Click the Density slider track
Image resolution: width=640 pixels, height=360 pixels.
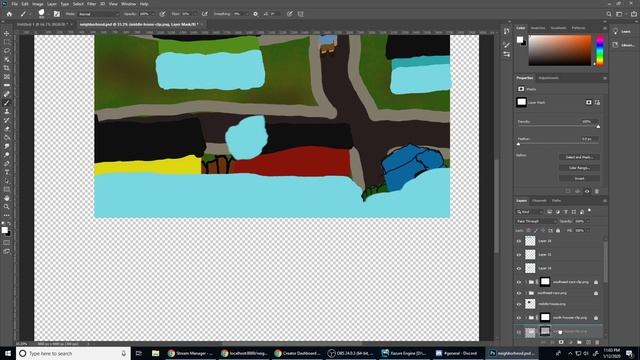[x=558, y=126]
